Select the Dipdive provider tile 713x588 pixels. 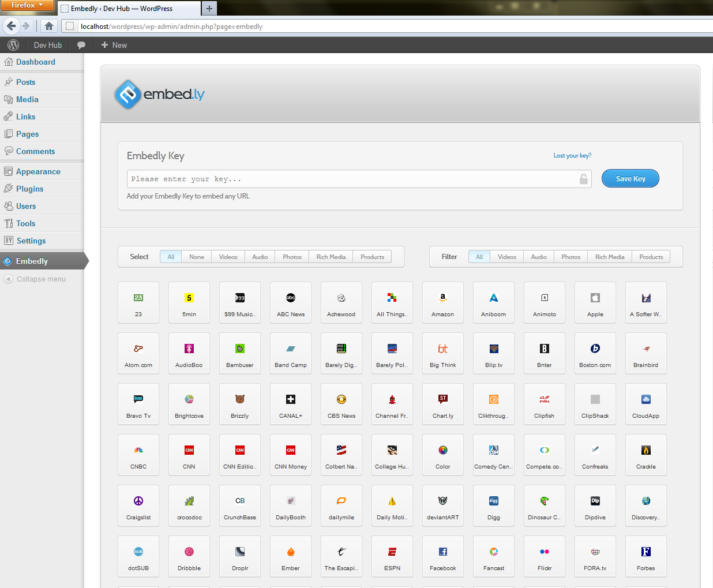click(x=595, y=505)
